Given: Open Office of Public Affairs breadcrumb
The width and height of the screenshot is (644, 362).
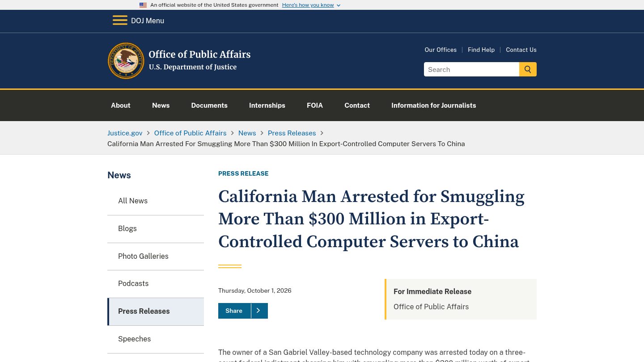Looking at the screenshot, I should [190, 133].
